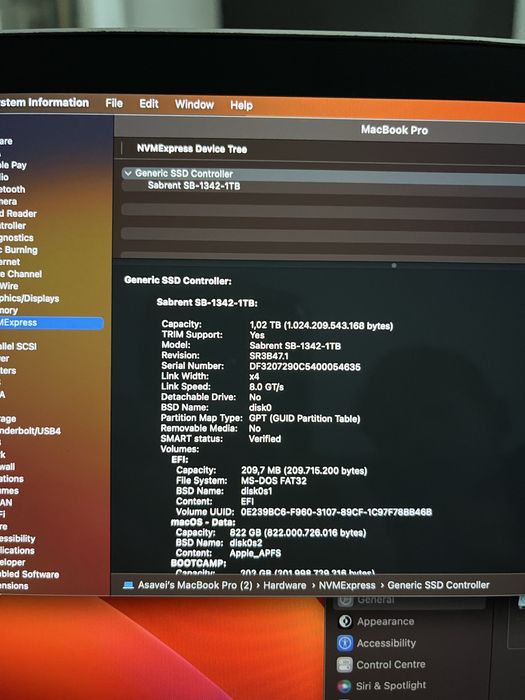Open the System Information app menu

[44, 102]
